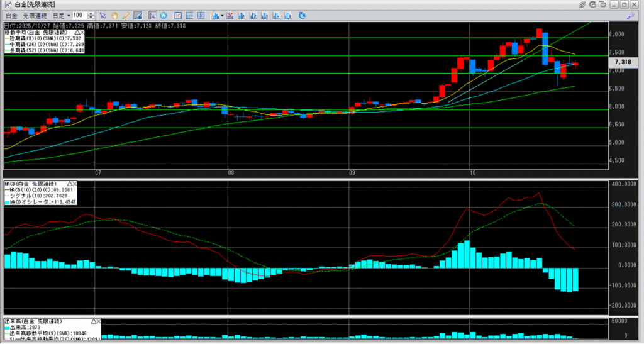Increase the bar count with stepper arrow
This screenshot has height=344, width=644.
92,13
